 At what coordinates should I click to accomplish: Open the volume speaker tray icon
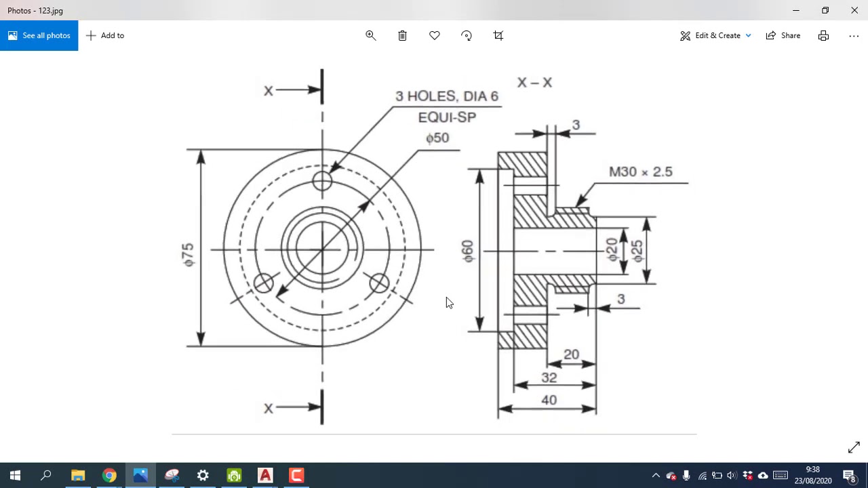click(732, 475)
